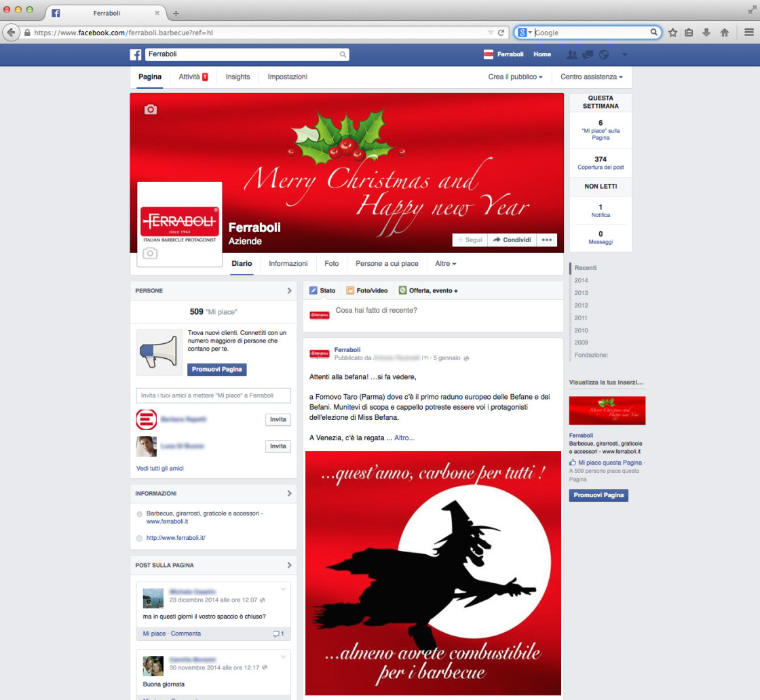The image size is (760, 700).
Task: Open Centro assistenza dropdown
Action: (591, 77)
